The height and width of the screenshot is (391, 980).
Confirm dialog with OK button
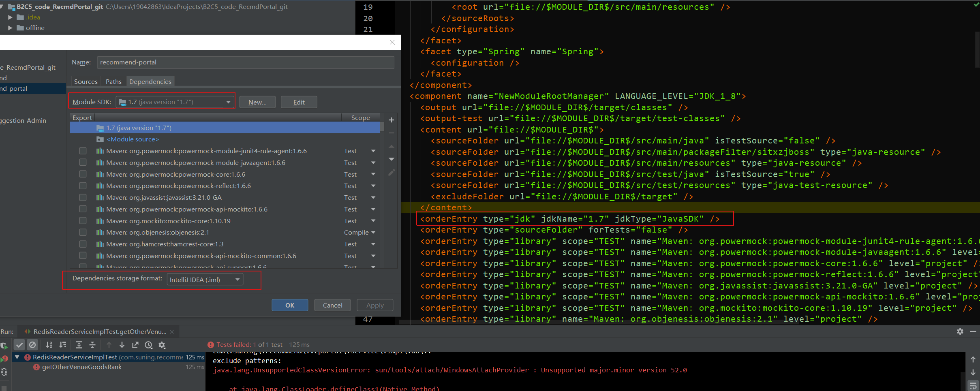coord(290,305)
